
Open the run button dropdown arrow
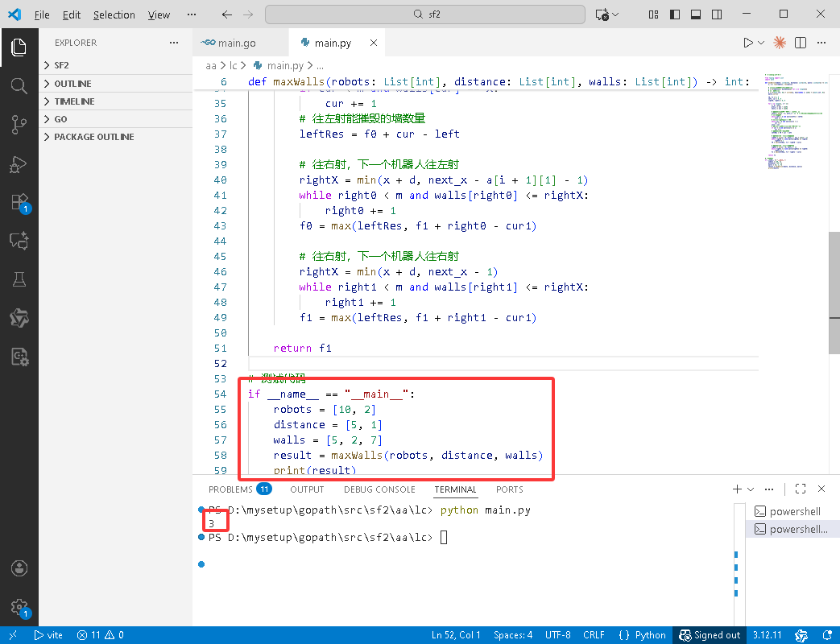[761, 43]
